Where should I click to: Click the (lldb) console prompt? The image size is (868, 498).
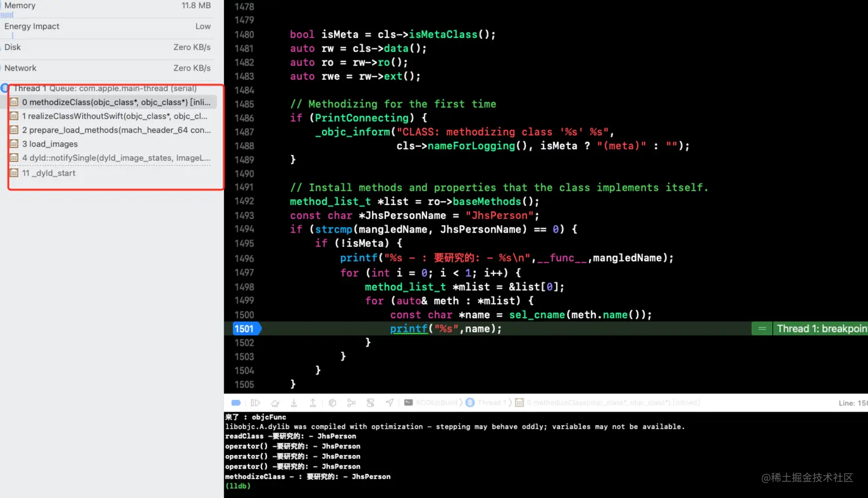click(238, 486)
